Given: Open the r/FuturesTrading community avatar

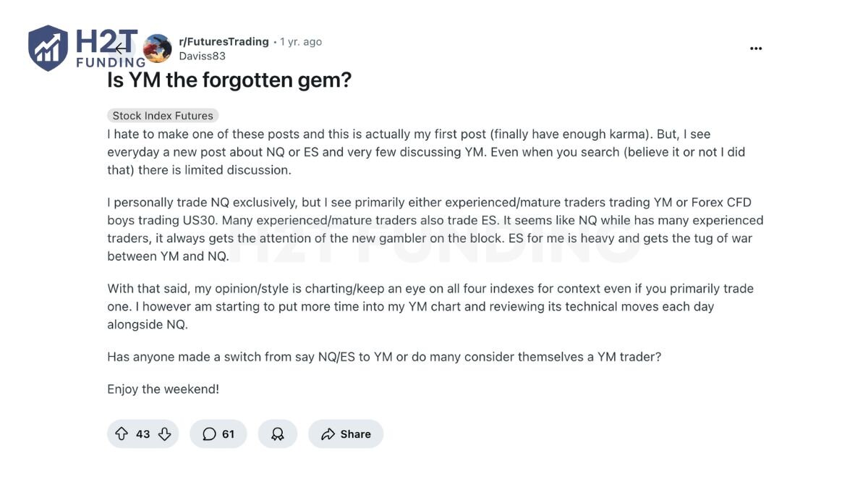Looking at the screenshot, I should pyautogui.click(x=158, y=48).
